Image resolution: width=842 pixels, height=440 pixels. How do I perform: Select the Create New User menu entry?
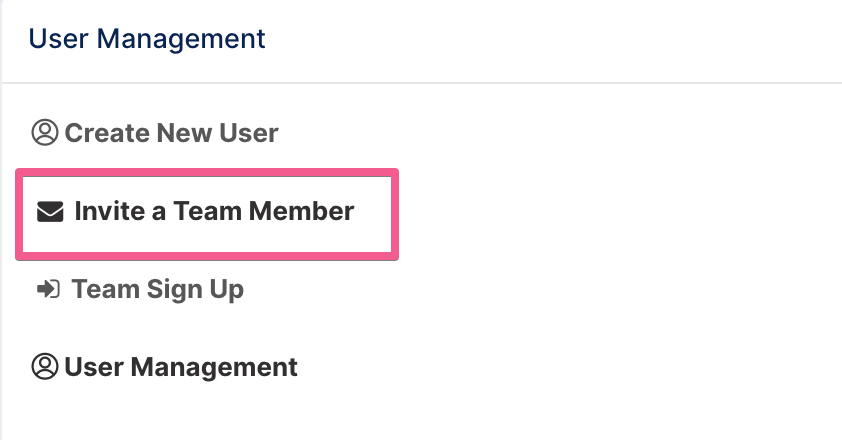pyautogui.click(x=155, y=133)
